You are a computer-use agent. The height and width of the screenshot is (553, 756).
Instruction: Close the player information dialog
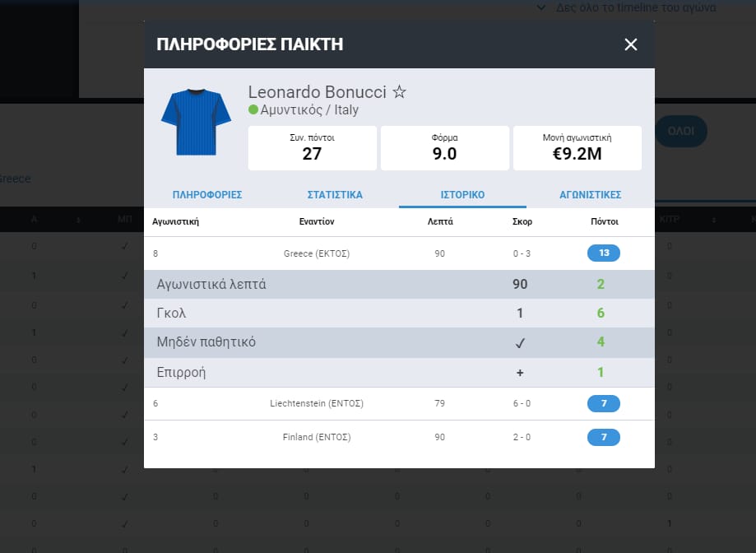631,44
